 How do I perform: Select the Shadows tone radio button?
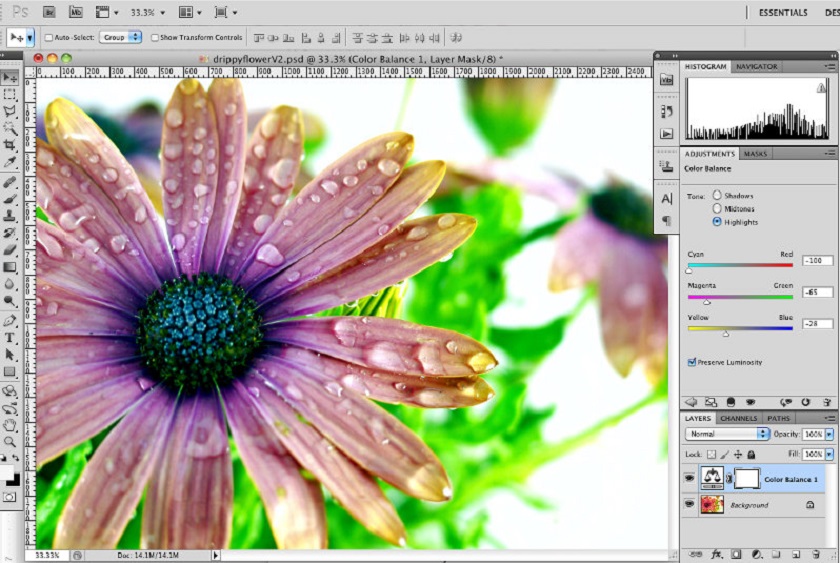pos(717,196)
